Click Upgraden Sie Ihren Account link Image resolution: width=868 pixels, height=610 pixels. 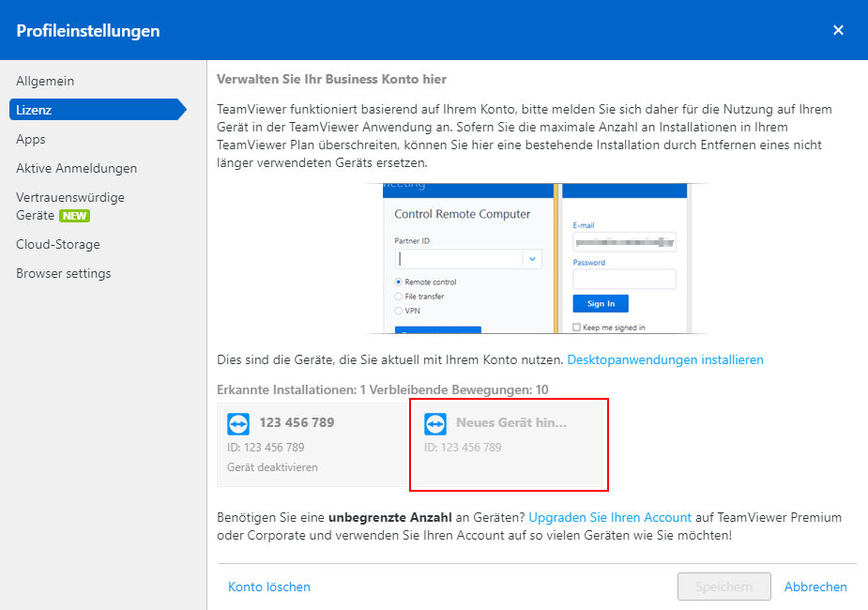point(610,517)
